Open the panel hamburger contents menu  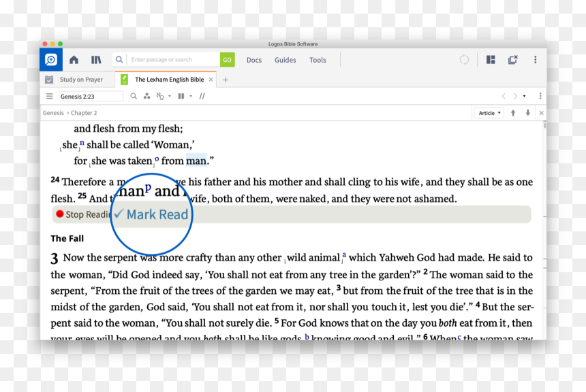(x=49, y=97)
